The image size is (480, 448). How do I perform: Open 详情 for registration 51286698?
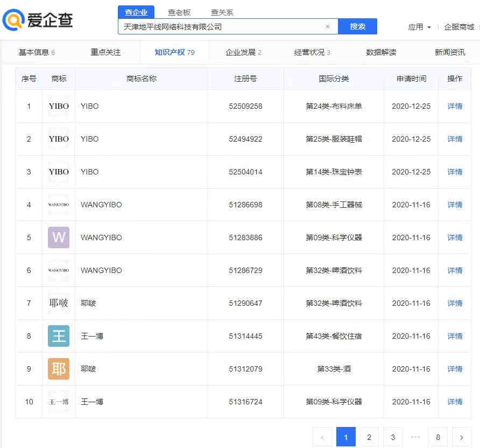[x=455, y=205]
